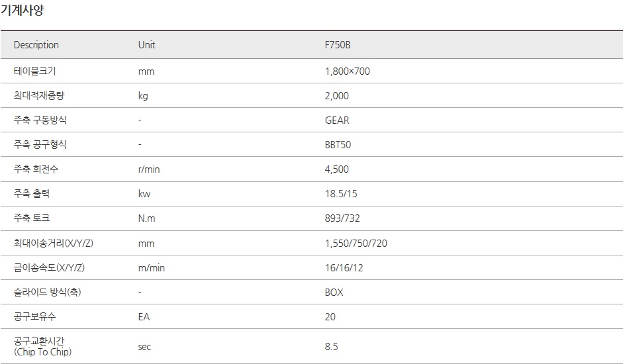Select the 주축 회전수 row label
The image size is (625, 364).
coord(36,169)
